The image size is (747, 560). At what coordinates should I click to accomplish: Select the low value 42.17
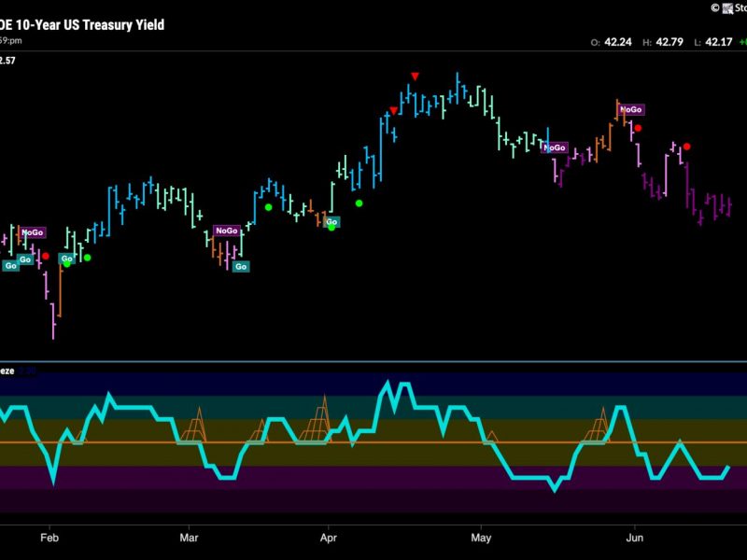(x=718, y=42)
